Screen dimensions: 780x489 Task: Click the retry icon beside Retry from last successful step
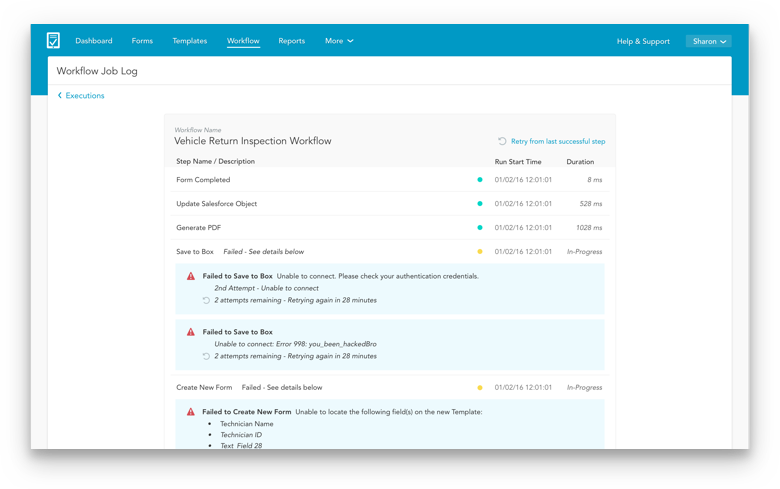click(x=502, y=141)
